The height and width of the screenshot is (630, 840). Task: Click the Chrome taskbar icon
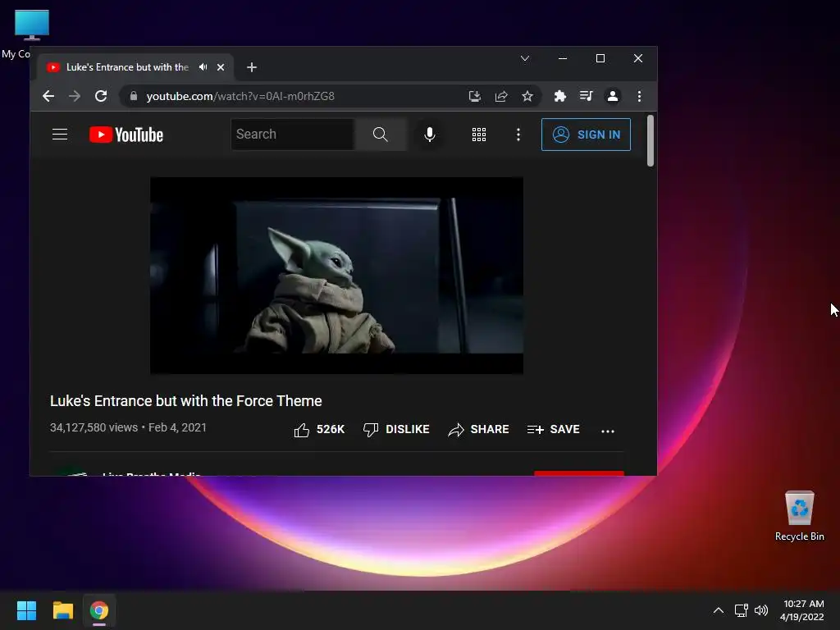pyautogui.click(x=99, y=610)
